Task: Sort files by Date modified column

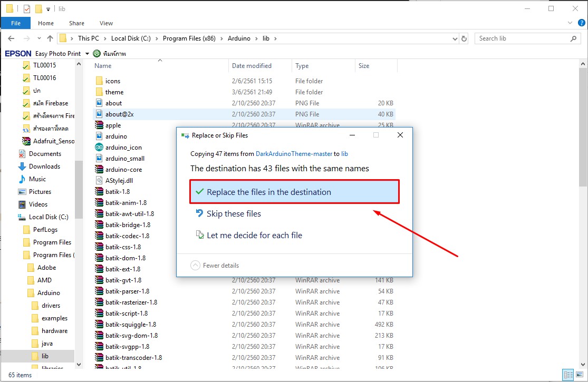Action: tap(252, 66)
